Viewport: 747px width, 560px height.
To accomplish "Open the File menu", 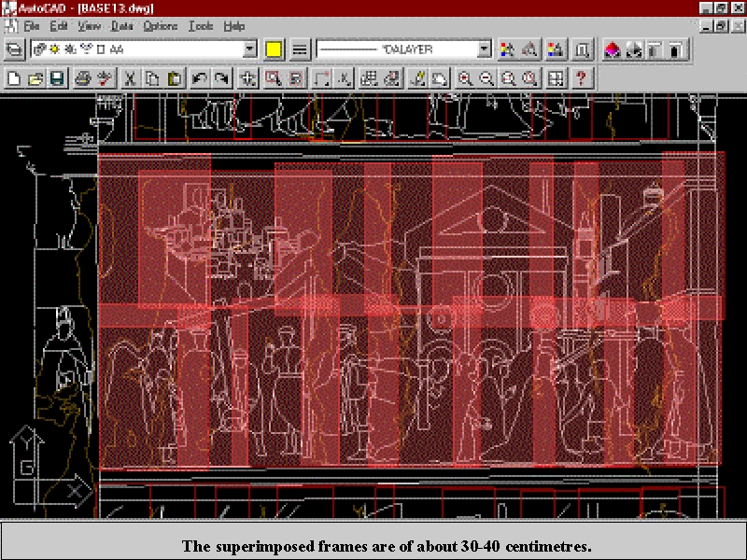I will (x=32, y=26).
